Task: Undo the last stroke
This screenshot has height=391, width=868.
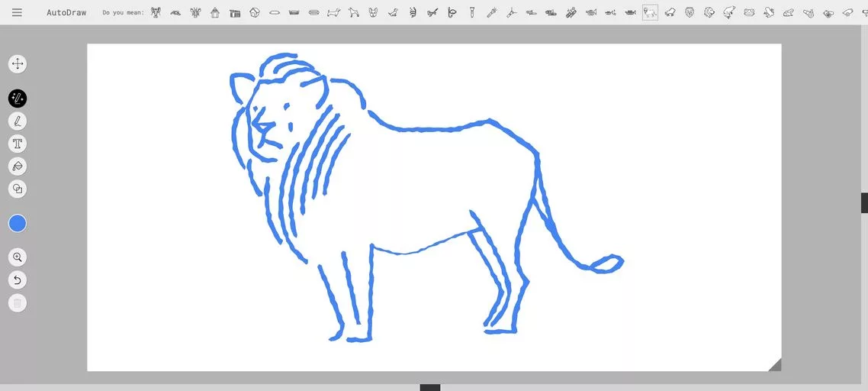Action: point(18,280)
